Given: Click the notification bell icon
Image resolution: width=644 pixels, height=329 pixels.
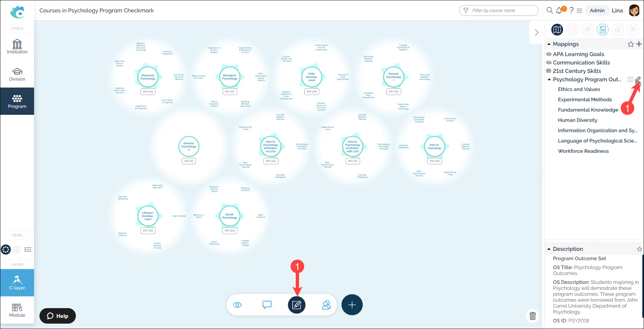Looking at the screenshot, I should (559, 10).
